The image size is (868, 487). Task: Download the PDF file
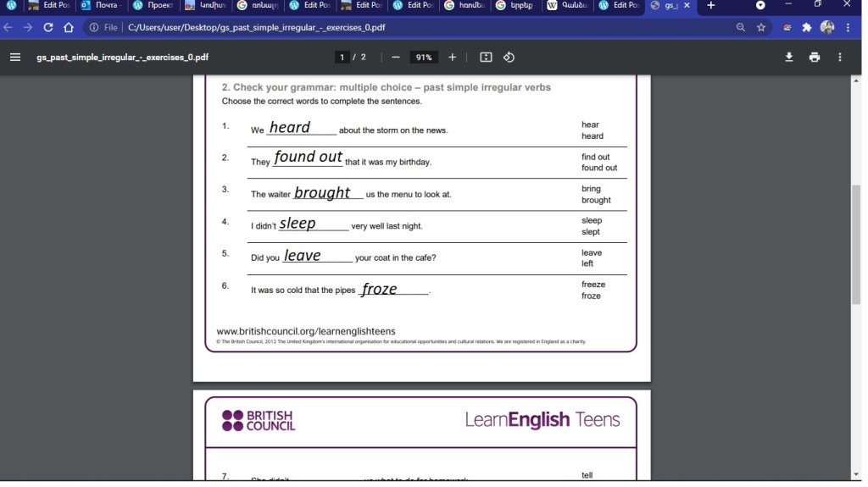pos(789,58)
